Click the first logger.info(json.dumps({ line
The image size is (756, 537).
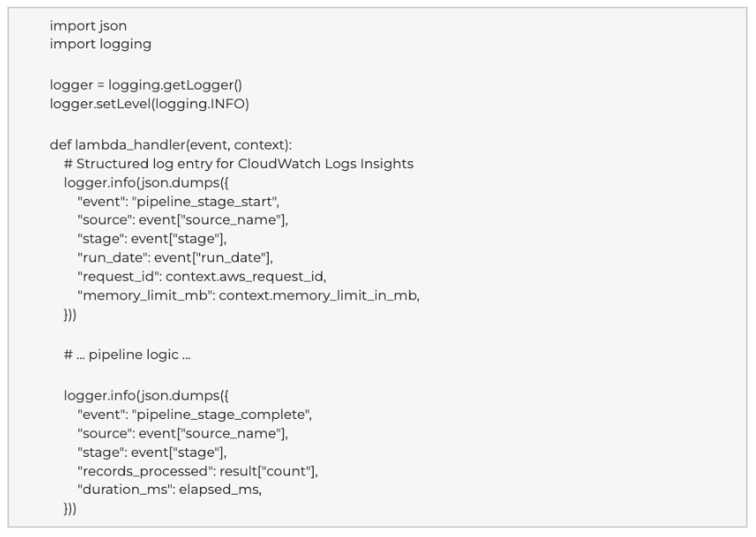pos(146,183)
